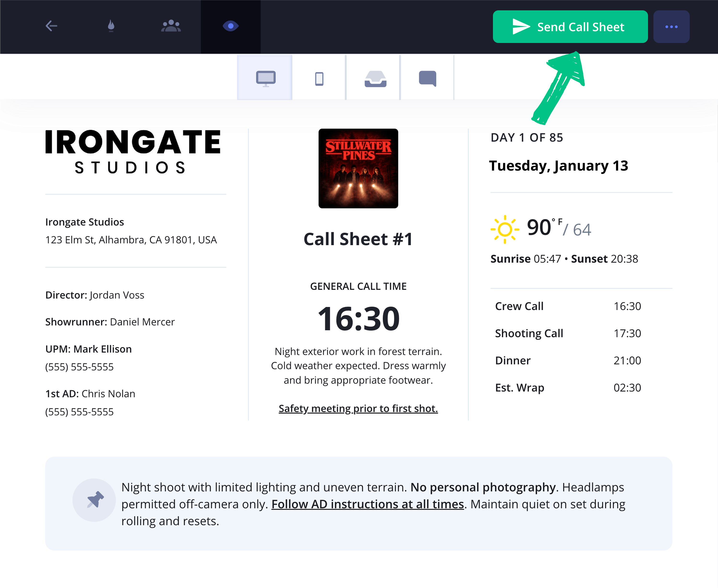Click the No personal photography bold text
This screenshot has width=718, height=588.
coord(483,487)
